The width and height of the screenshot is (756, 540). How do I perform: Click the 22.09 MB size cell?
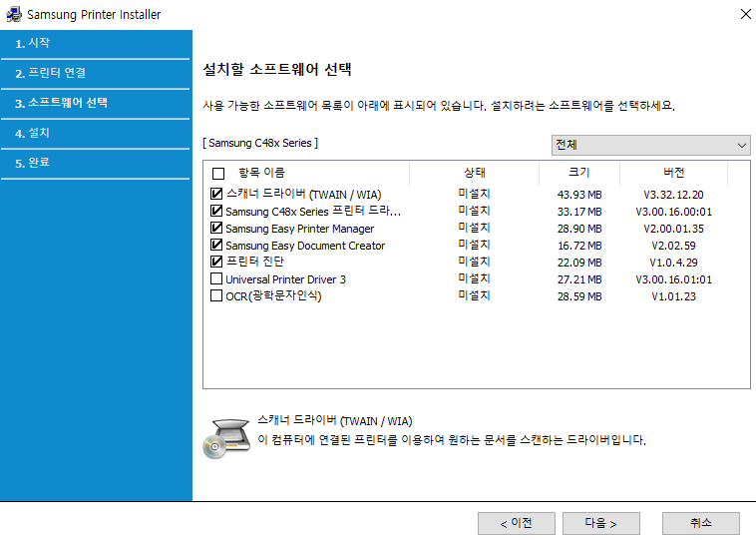pos(579,263)
